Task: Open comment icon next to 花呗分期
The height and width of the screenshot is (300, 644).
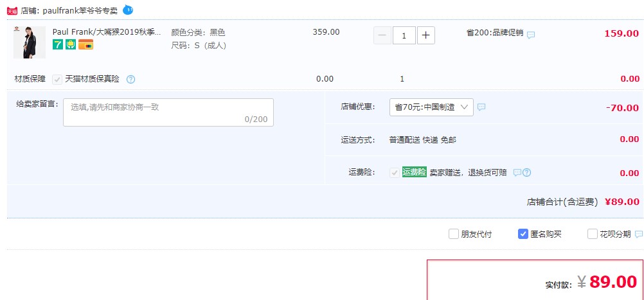Action: point(639,234)
